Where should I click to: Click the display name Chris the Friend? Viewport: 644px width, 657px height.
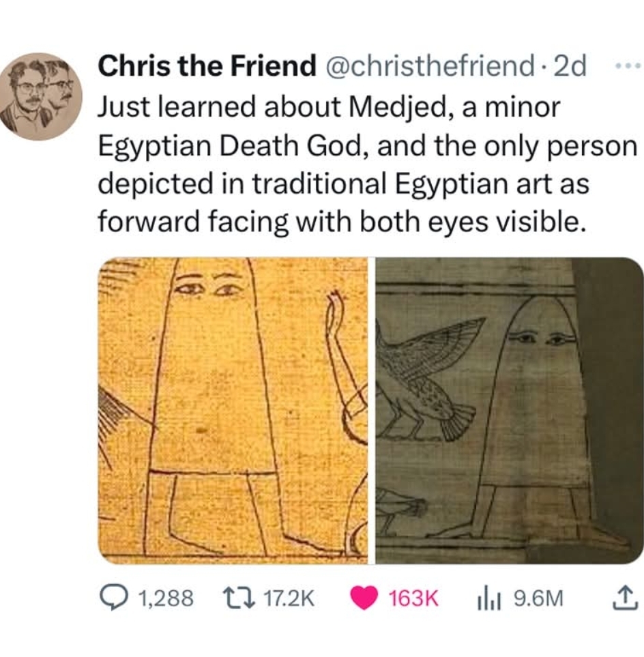207,65
